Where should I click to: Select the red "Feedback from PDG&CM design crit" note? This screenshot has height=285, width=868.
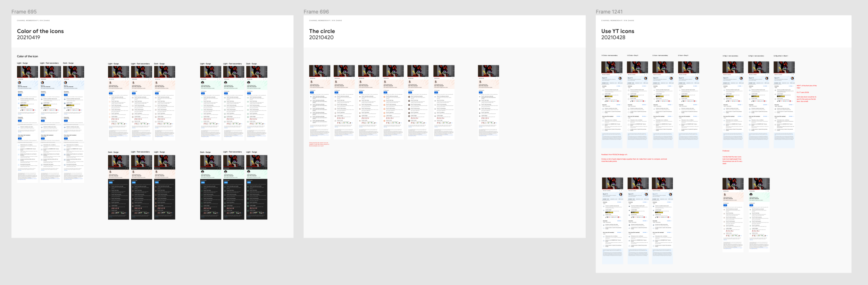point(614,155)
